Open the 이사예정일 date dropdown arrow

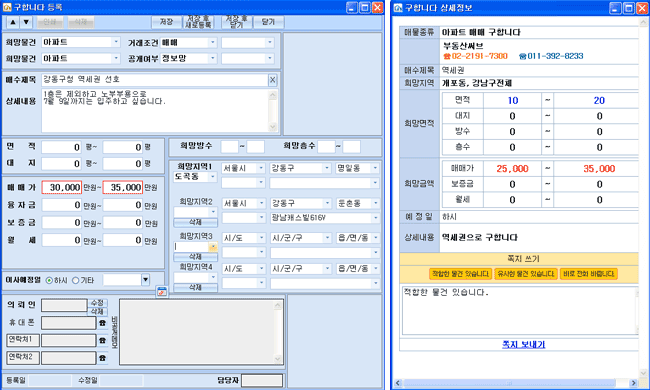(x=146, y=280)
